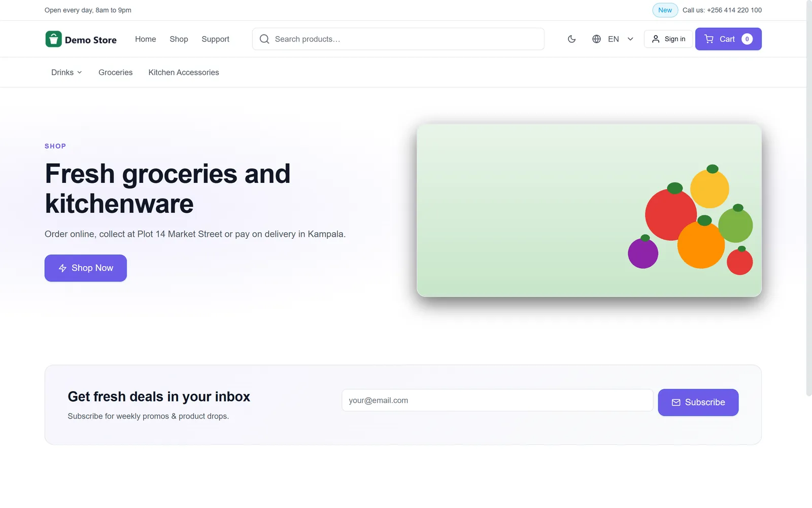Click the fruit hero banner image
The image size is (812, 508).
coord(589,210)
